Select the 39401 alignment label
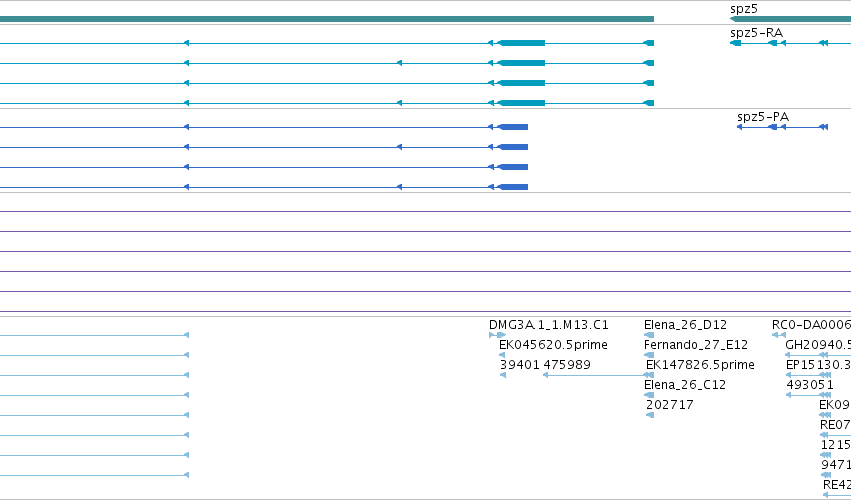The height and width of the screenshot is (500, 851). tap(519, 365)
